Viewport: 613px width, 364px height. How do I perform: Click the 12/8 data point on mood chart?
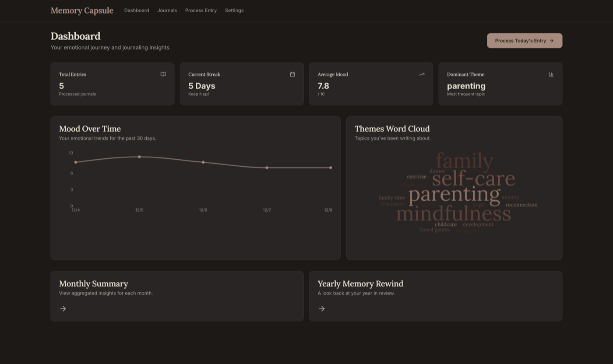click(x=331, y=168)
